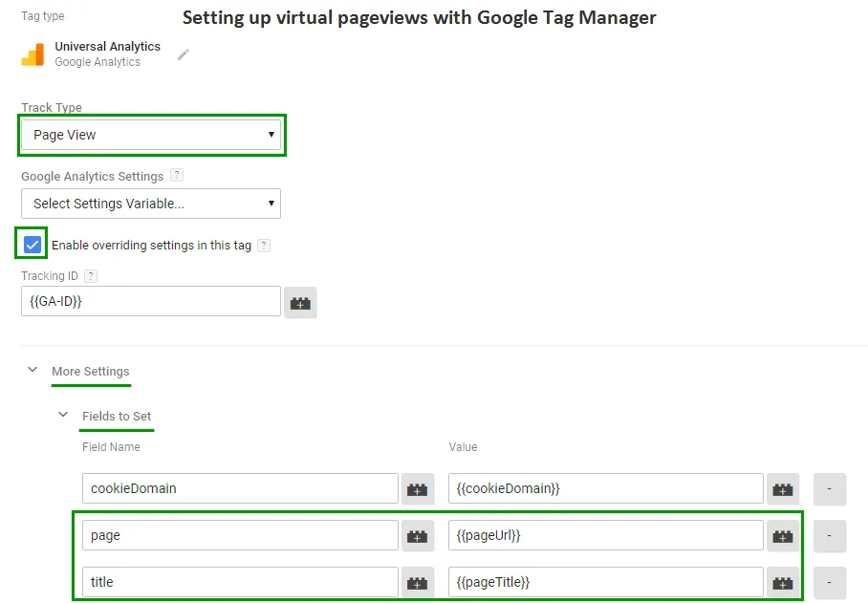Click the edit pencil icon beside Universal Analytics
Screen dimensions: 868x603
(183, 54)
